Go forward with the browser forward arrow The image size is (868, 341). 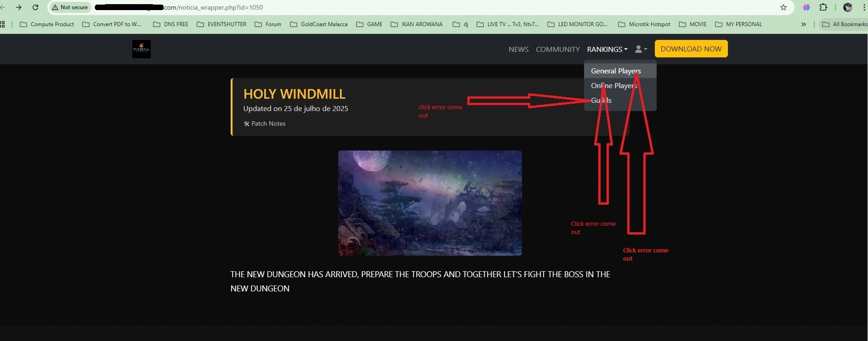(19, 7)
